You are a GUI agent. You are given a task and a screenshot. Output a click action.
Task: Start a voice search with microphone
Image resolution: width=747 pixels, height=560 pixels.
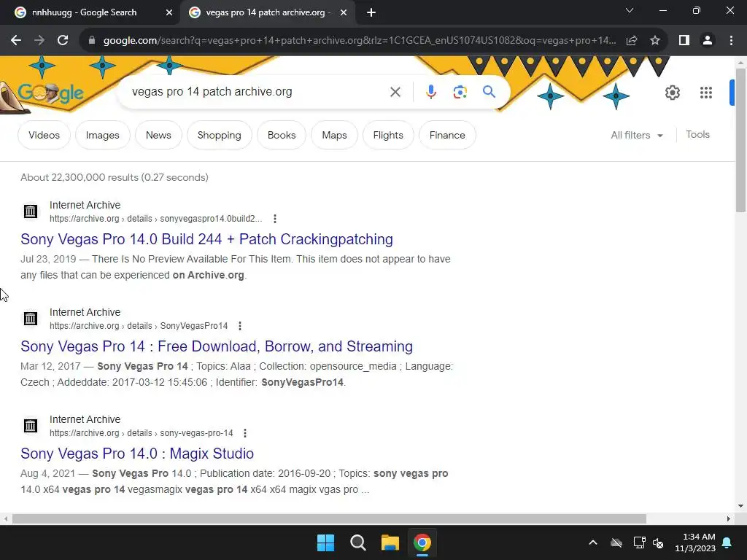pyautogui.click(x=431, y=92)
